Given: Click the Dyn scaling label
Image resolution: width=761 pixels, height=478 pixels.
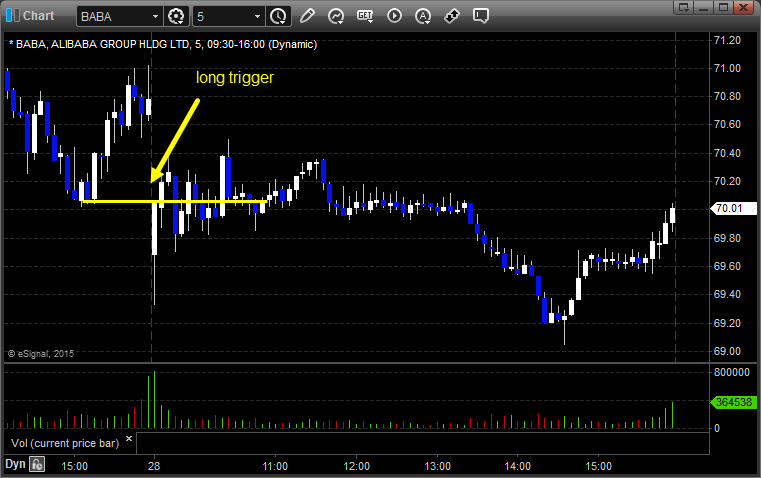Looking at the screenshot, I should click(15, 464).
